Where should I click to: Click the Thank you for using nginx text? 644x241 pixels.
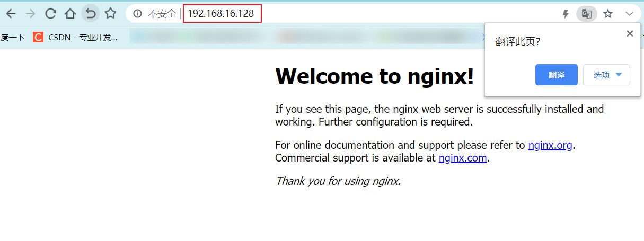(x=338, y=181)
